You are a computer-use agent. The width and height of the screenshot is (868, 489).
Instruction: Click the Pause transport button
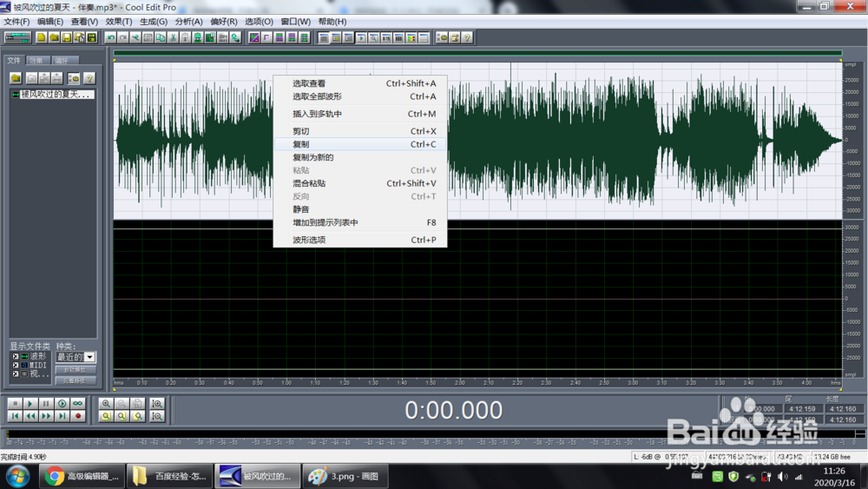[46, 404]
